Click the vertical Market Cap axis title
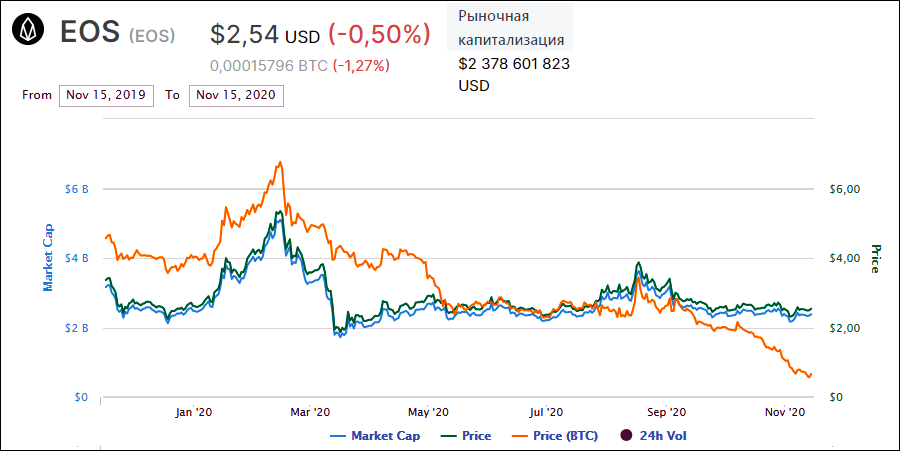900x451 pixels. pyautogui.click(x=47, y=258)
